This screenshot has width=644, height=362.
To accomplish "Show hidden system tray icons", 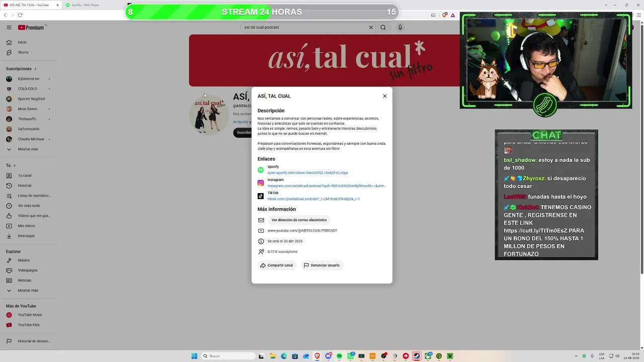I will tap(577, 356).
